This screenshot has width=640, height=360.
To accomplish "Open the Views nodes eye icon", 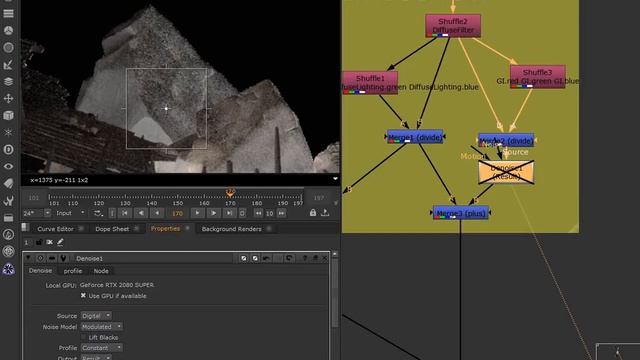I will pos(8,167).
